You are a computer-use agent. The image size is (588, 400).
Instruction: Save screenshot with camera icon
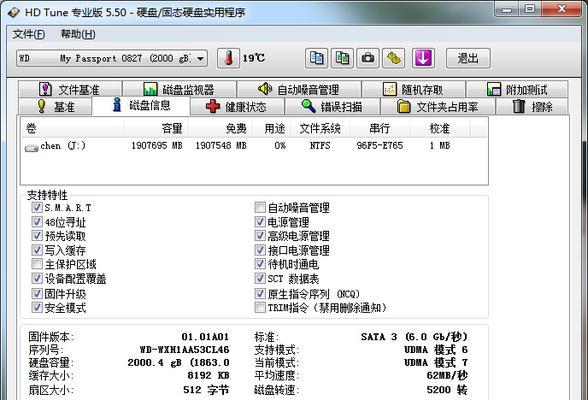[x=368, y=58]
